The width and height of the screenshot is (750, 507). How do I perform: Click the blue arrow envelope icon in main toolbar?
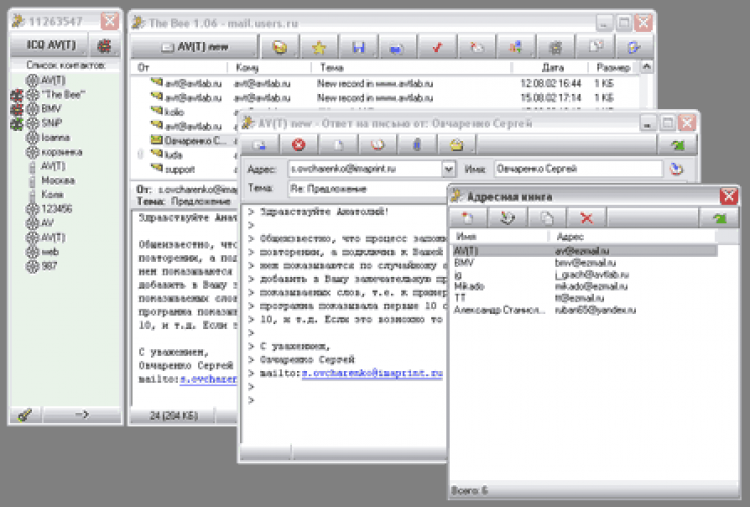tap(397, 47)
